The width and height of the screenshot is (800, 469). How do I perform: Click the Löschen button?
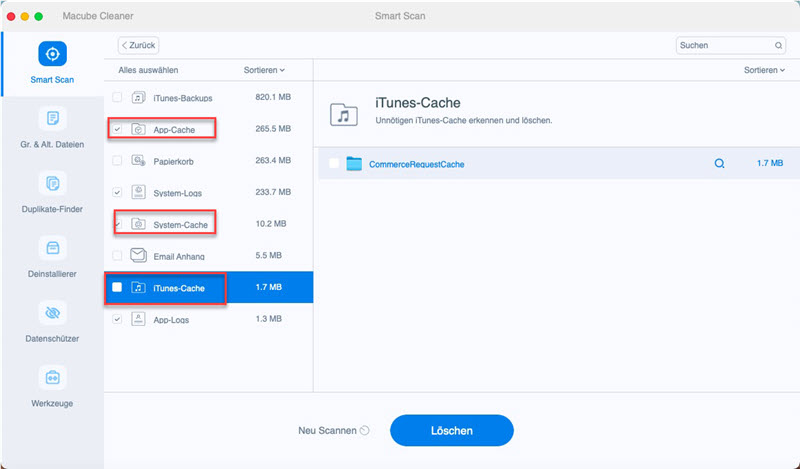(x=452, y=430)
